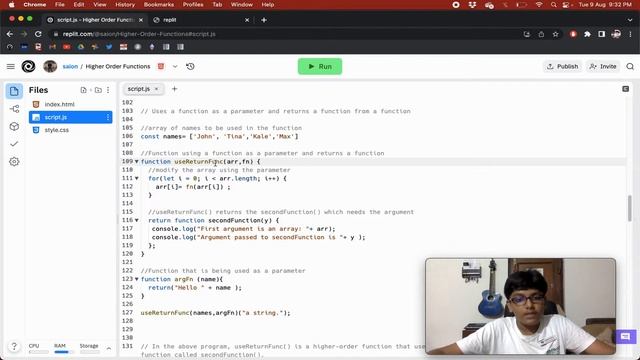The width and height of the screenshot is (640, 360).
Task: Toggle the editor pane layout icon
Action: point(625,89)
